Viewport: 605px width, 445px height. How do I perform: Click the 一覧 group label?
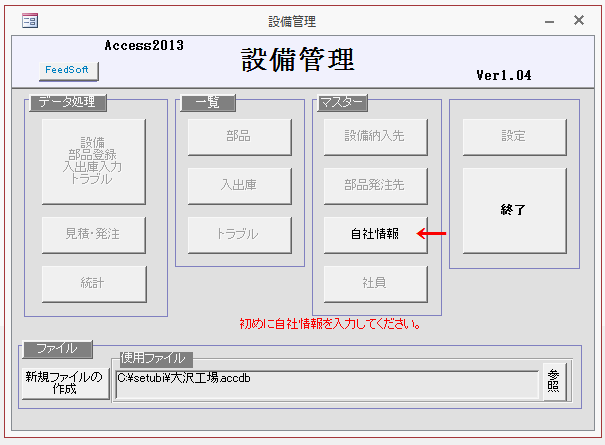coord(208,103)
